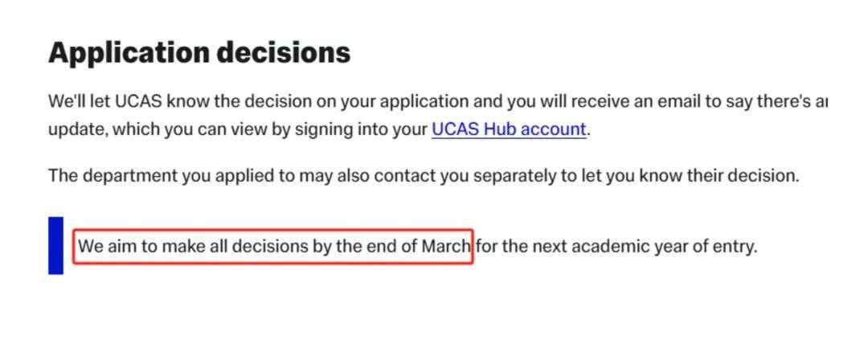Click the word "March" inside the red box
The image size is (868, 352).
click(445, 246)
